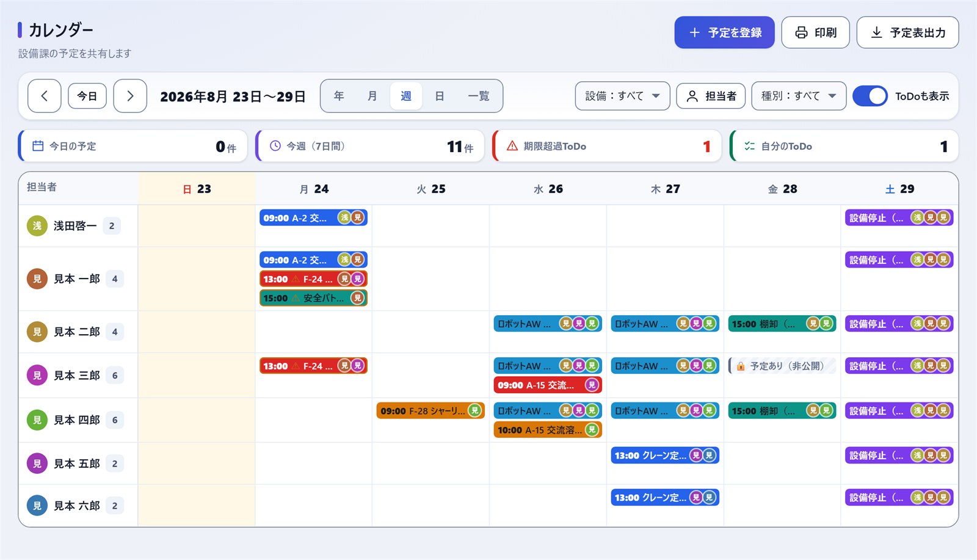Open 見本 一郎's 15:00 安全パト event
This screenshot has height=560, width=977.
(x=313, y=298)
